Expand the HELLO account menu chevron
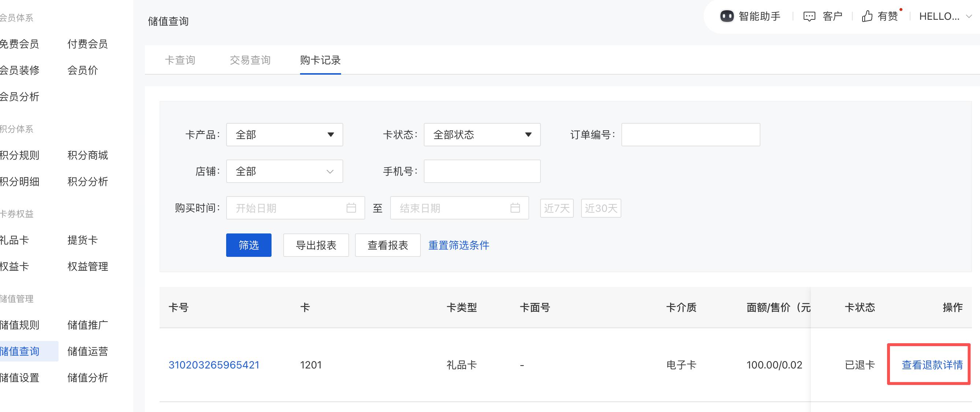 click(x=969, y=16)
